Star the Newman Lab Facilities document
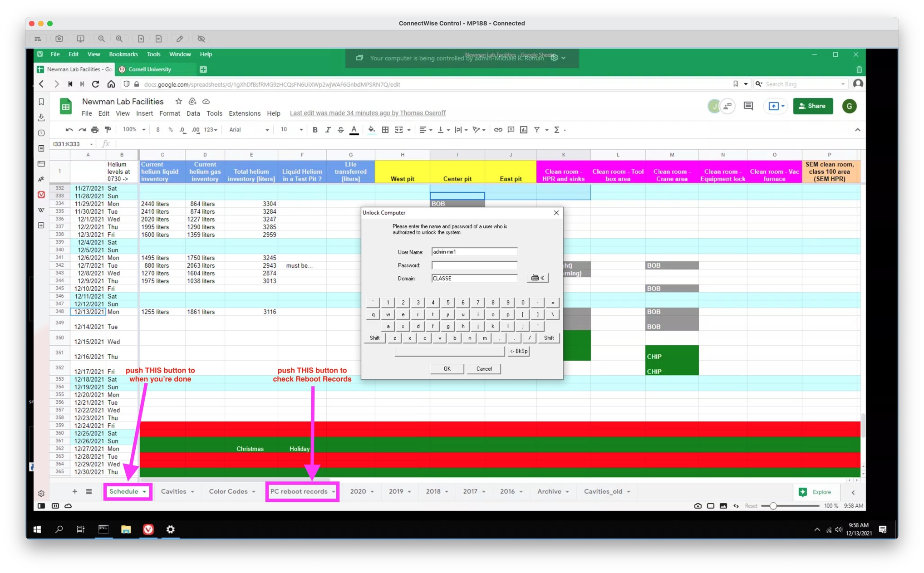 pyautogui.click(x=178, y=102)
